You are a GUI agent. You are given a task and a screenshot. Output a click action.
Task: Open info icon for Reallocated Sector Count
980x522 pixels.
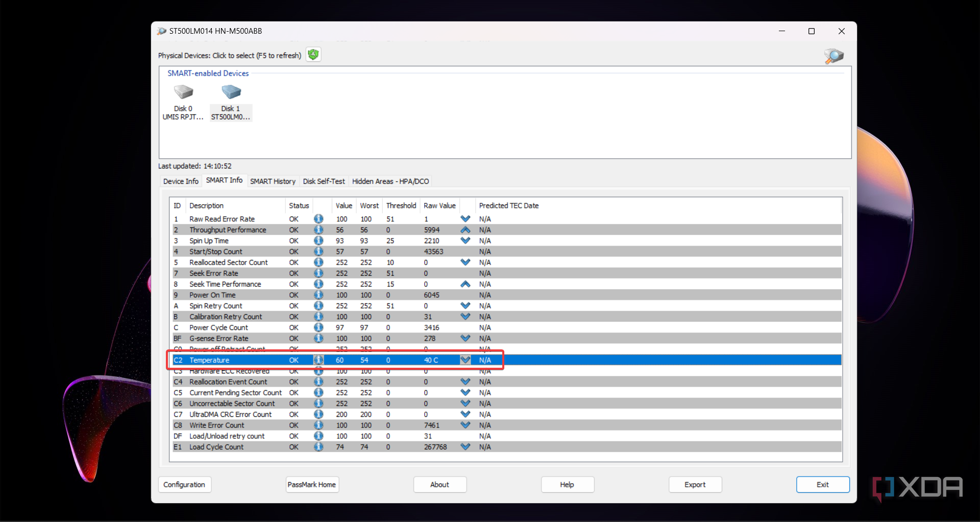click(318, 262)
